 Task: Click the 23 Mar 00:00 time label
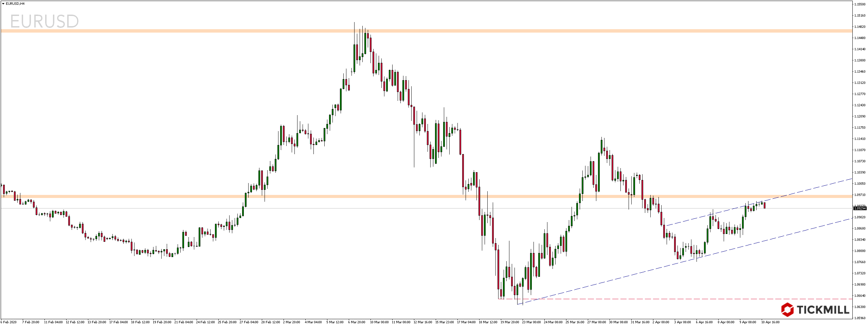point(531,322)
